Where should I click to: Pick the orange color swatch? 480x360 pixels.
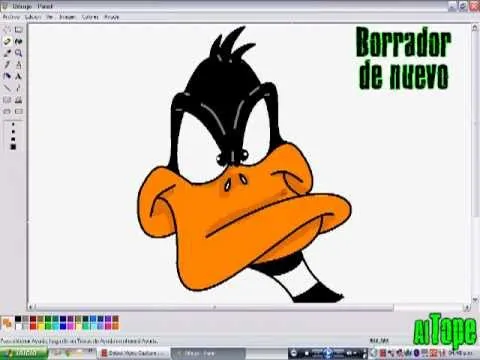click(115, 326)
